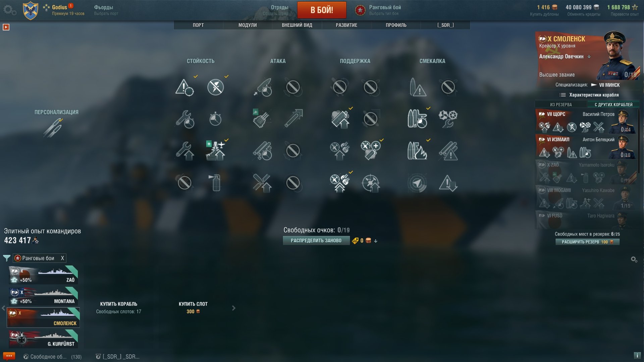Open the settings gear in the top-left corner
644x362 pixels.
coord(10,10)
